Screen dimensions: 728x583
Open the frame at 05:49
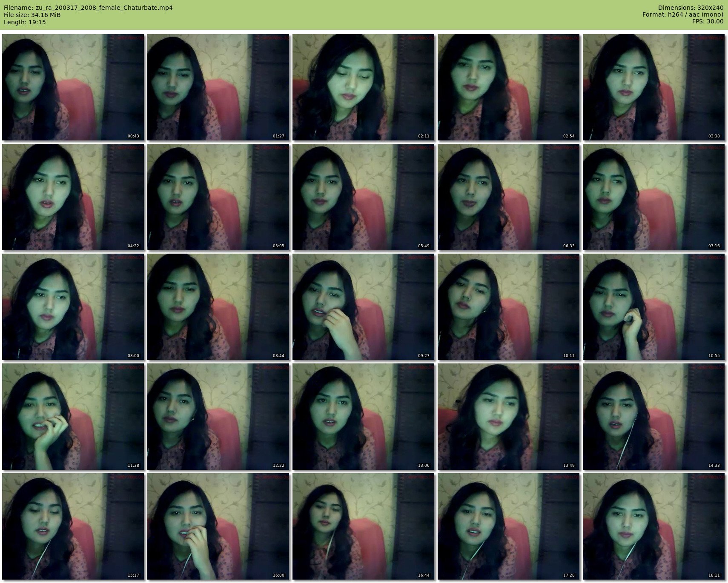(x=363, y=197)
